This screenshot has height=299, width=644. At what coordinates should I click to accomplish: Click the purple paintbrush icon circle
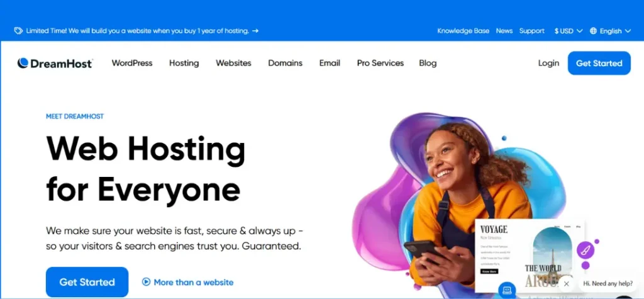[586, 250]
